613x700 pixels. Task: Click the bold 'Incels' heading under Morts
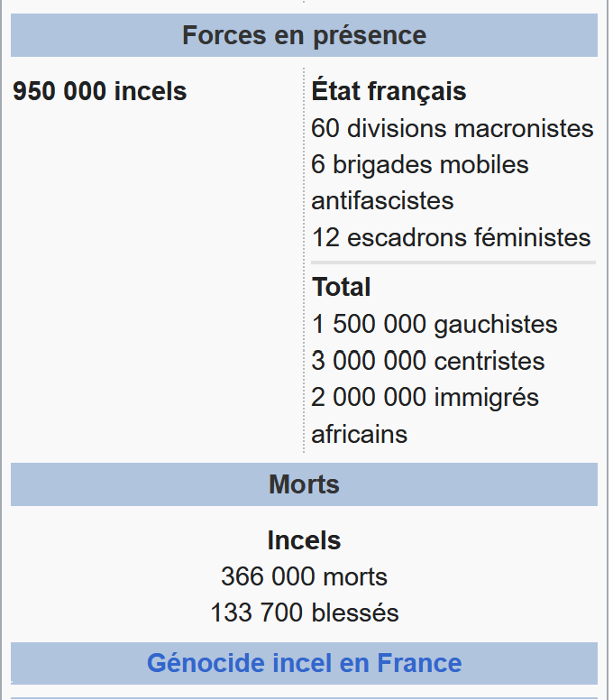click(x=304, y=540)
